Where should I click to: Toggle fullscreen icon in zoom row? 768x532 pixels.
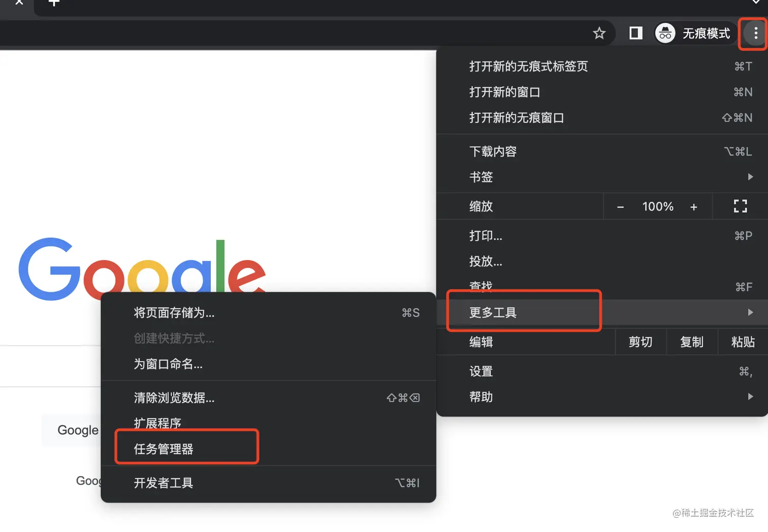741,206
